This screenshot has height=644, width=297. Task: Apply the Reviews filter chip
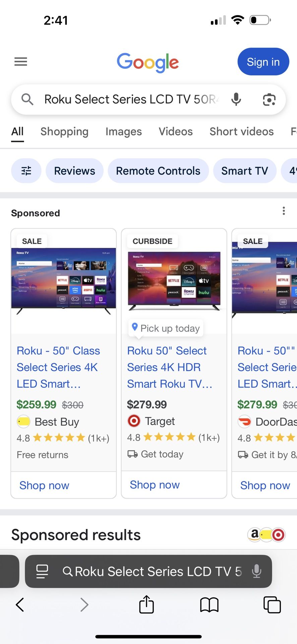pyautogui.click(x=74, y=171)
